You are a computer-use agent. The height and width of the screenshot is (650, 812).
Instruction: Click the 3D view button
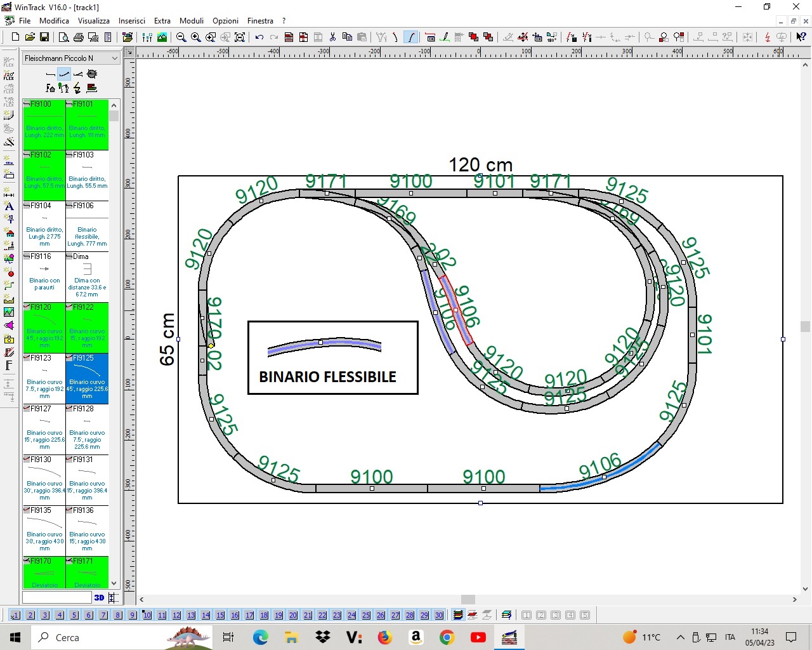coord(99,597)
